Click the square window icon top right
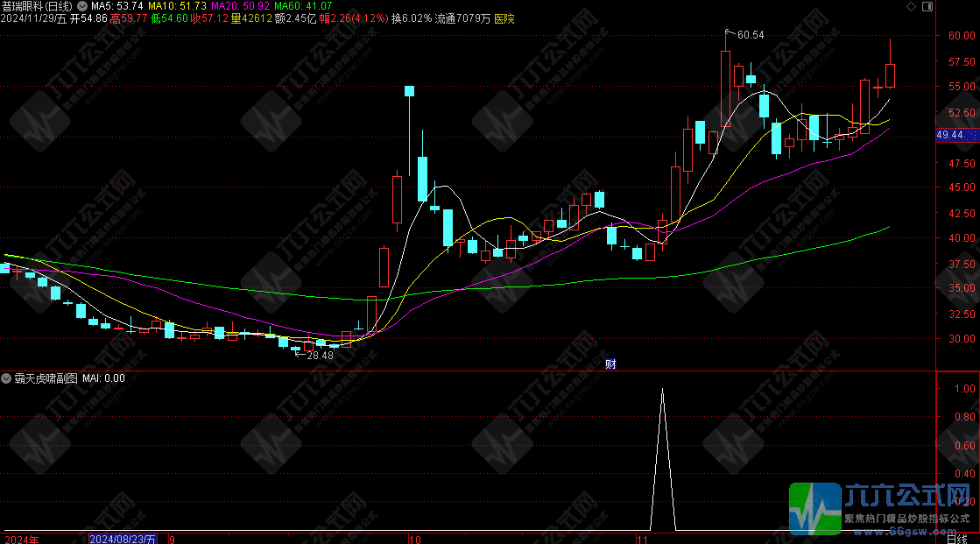The image size is (980, 544). coord(928,7)
